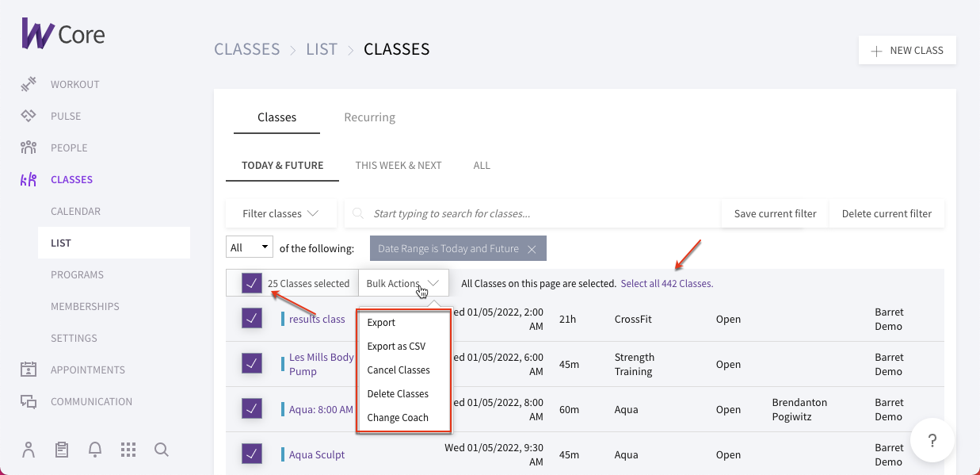This screenshot has height=475, width=980.
Task: Open the Filter classes dropdown
Action: point(281,213)
